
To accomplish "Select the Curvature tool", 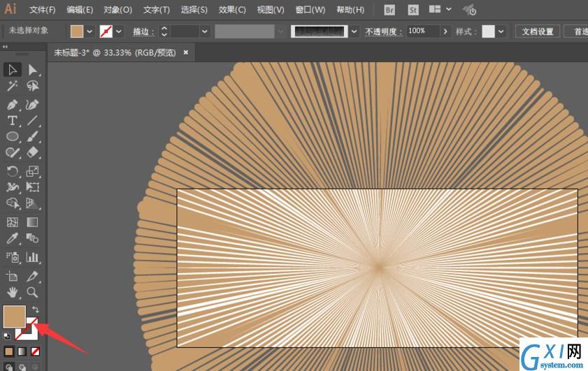I will coord(33,105).
